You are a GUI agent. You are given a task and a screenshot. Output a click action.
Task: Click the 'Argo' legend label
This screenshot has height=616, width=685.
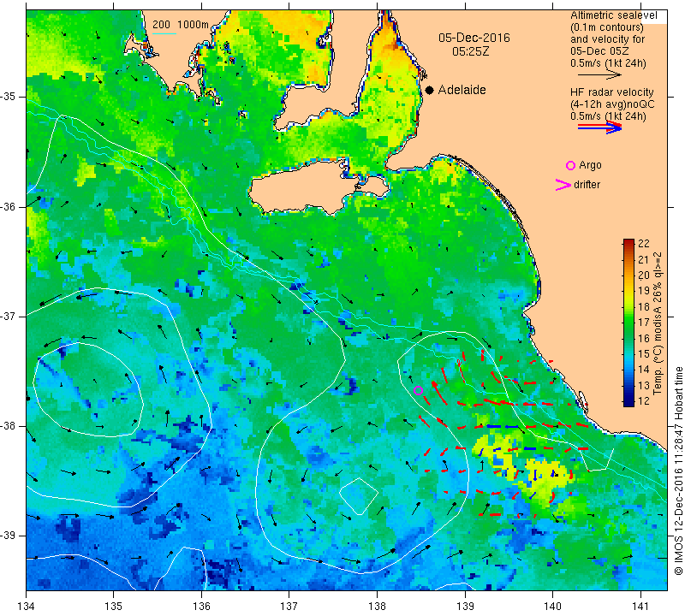pyautogui.click(x=590, y=165)
